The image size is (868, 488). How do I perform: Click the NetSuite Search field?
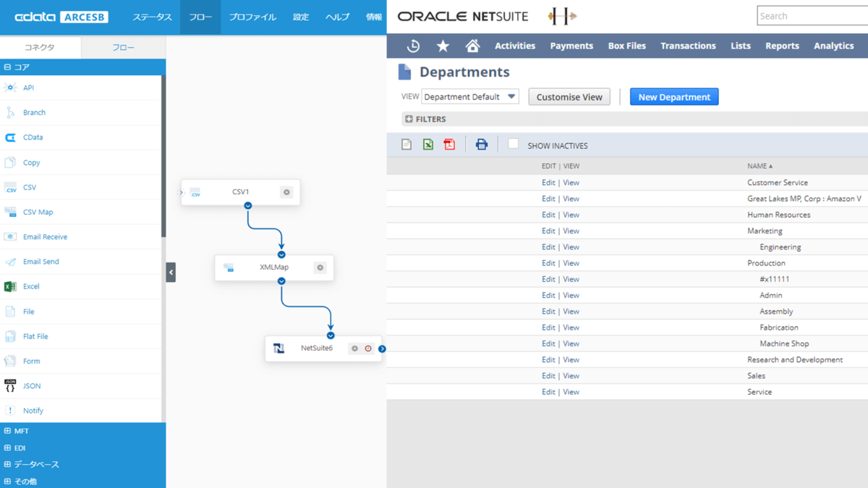(x=812, y=16)
